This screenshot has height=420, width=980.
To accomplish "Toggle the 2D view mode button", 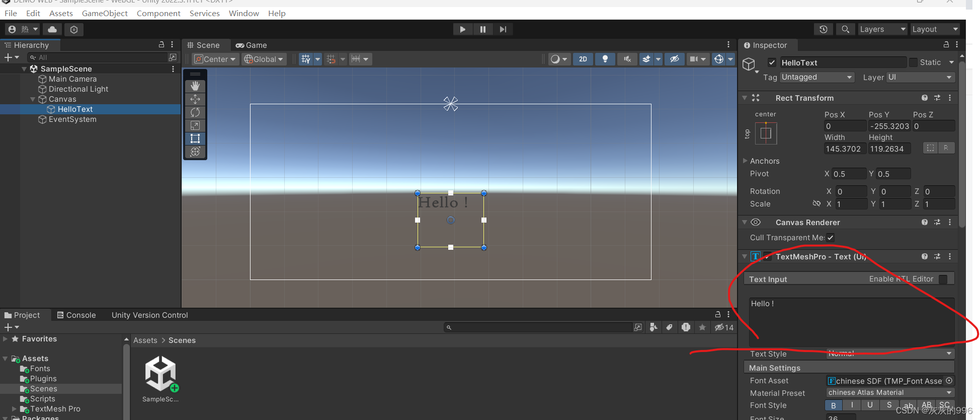I will [583, 59].
